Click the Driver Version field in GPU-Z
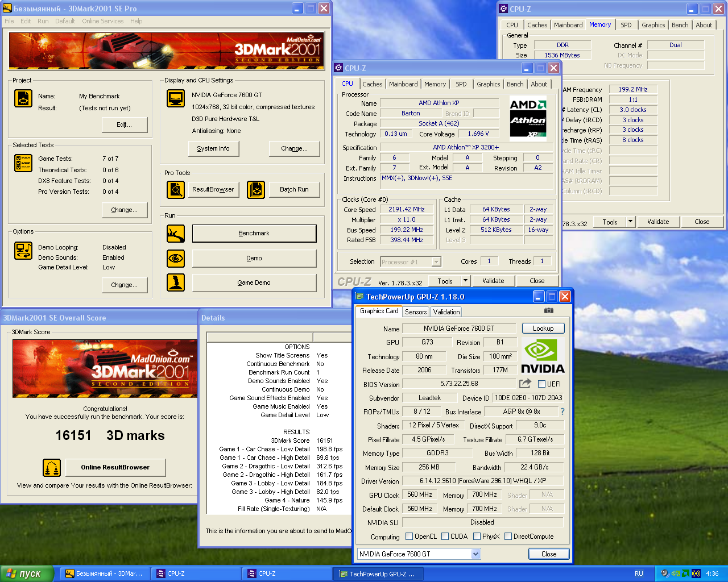The image size is (728, 582). 483,481
